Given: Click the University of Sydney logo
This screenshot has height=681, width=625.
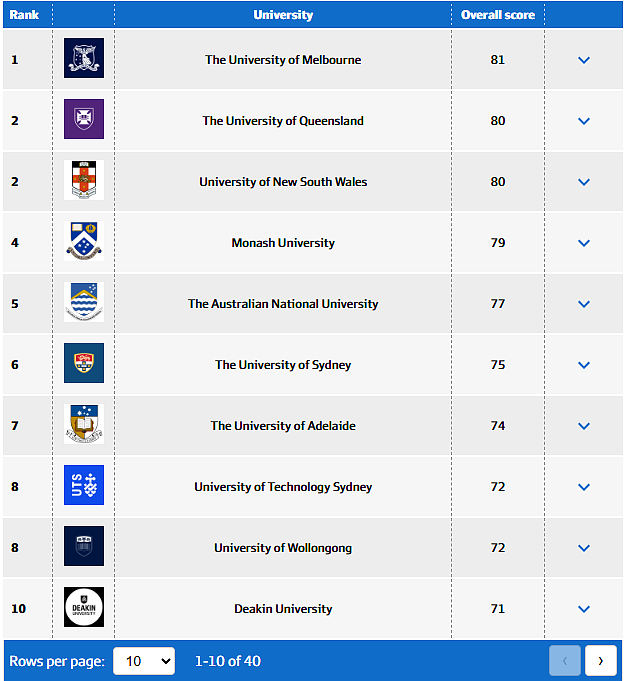Looking at the screenshot, I should coord(84,363).
